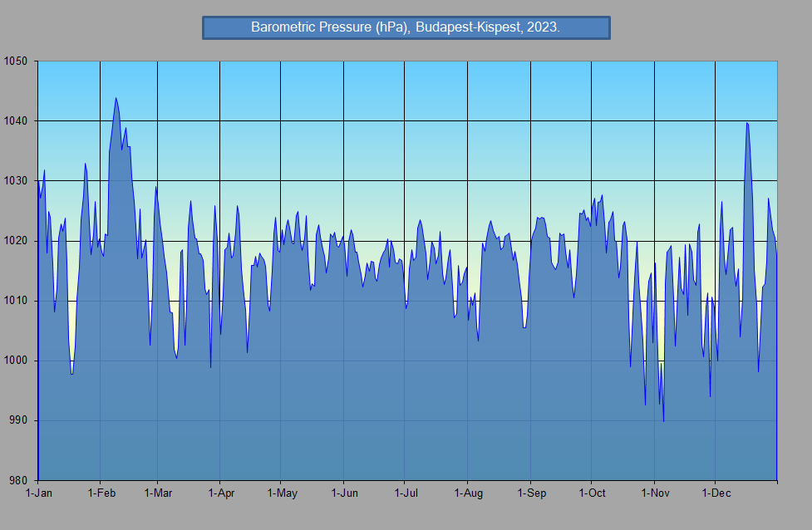Click the 980 pressure axis label
This screenshot has width=812, height=530.
coord(18,480)
